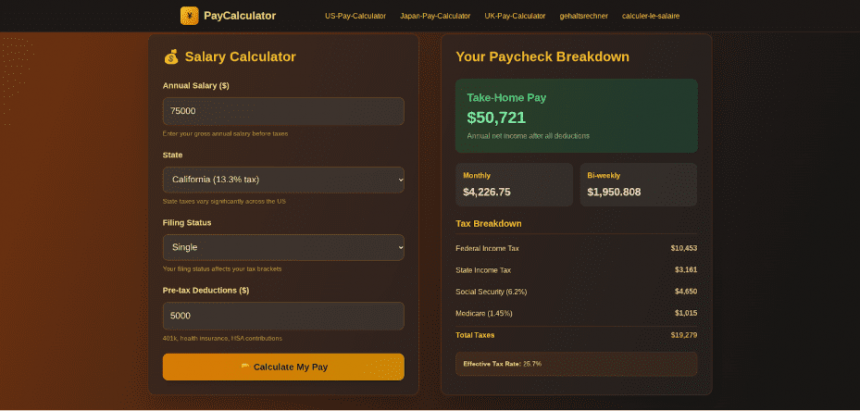Open the US-Pay-Calculator nav link
860x411 pixels.
355,16
